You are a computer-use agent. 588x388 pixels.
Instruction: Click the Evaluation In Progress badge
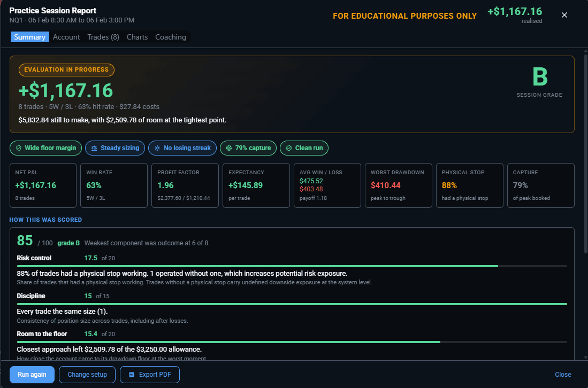point(66,69)
